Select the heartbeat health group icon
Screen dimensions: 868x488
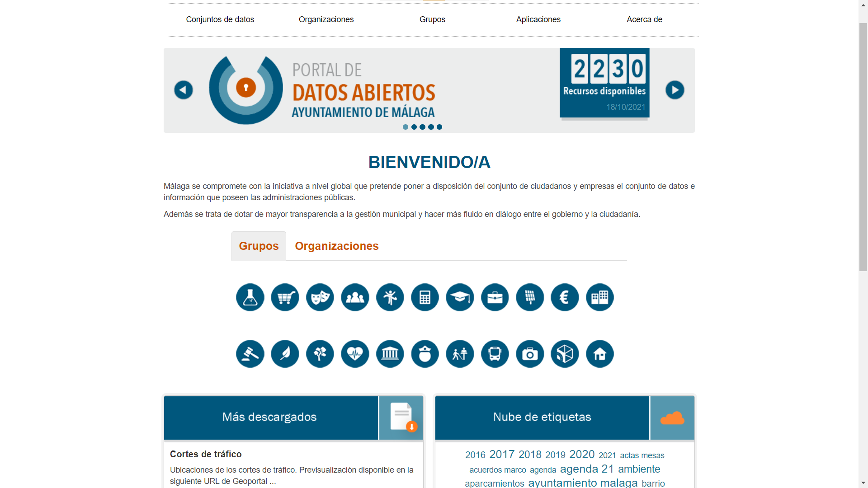355,354
